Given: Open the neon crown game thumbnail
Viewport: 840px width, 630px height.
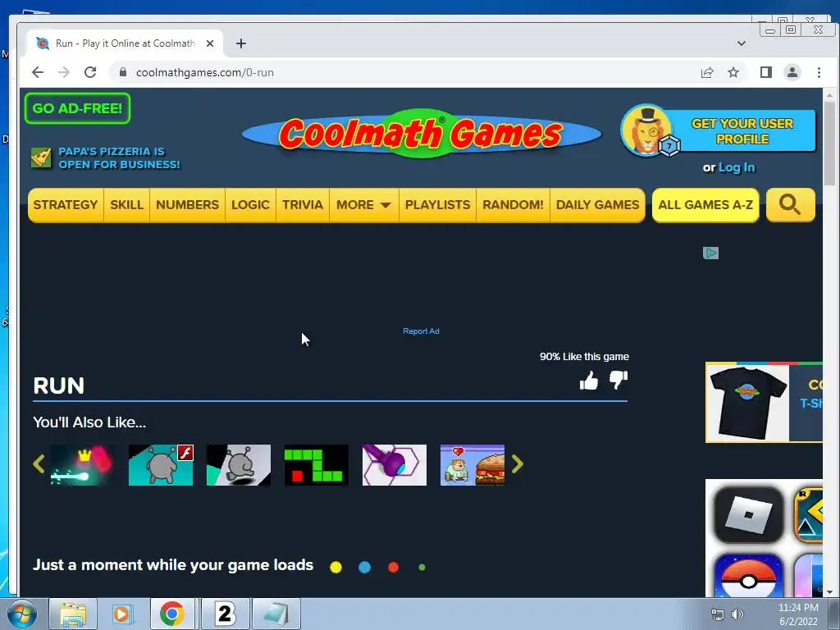Looking at the screenshot, I should click(x=83, y=465).
